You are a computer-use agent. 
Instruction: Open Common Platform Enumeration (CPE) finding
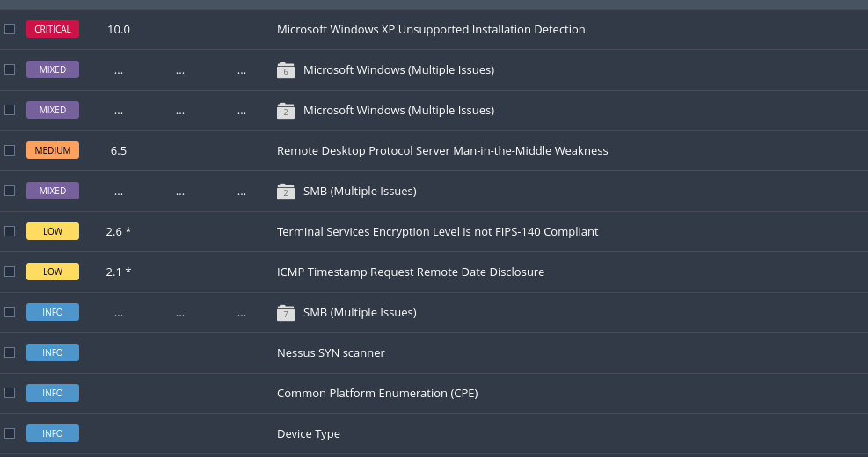click(377, 394)
